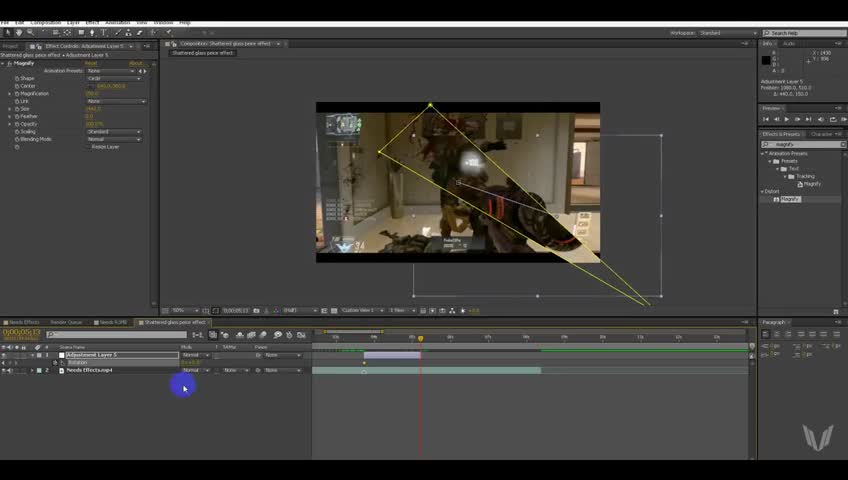Open the Workspace Standard dropdown

click(x=727, y=33)
